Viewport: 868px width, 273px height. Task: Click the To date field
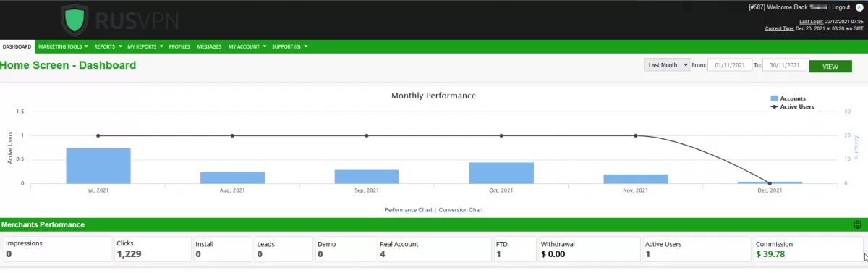click(x=785, y=65)
